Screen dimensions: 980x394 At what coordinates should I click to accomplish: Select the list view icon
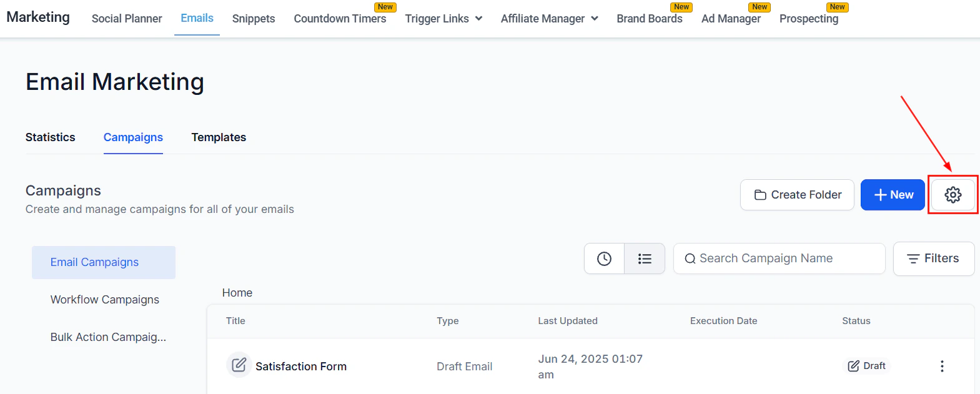(645, 258)
